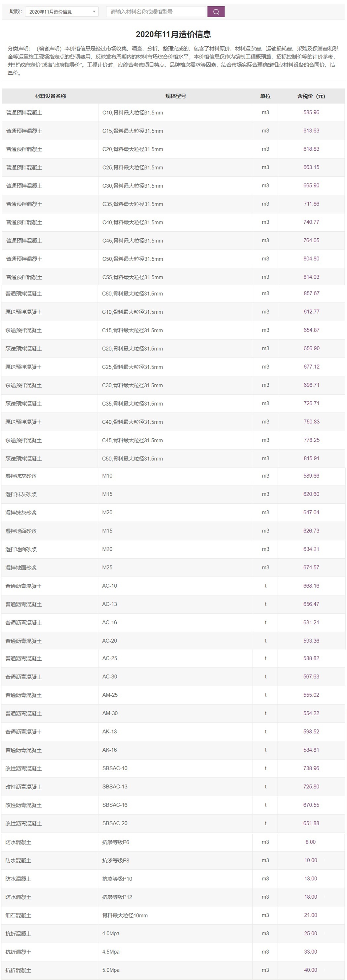Click the 含税价（元）column header
347x980 pixels.
311,96
